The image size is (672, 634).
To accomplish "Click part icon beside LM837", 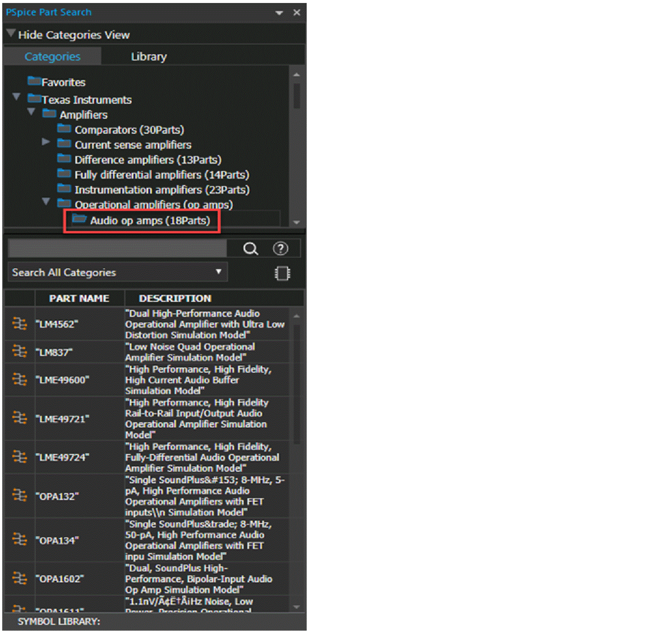I will coord(19,352).
